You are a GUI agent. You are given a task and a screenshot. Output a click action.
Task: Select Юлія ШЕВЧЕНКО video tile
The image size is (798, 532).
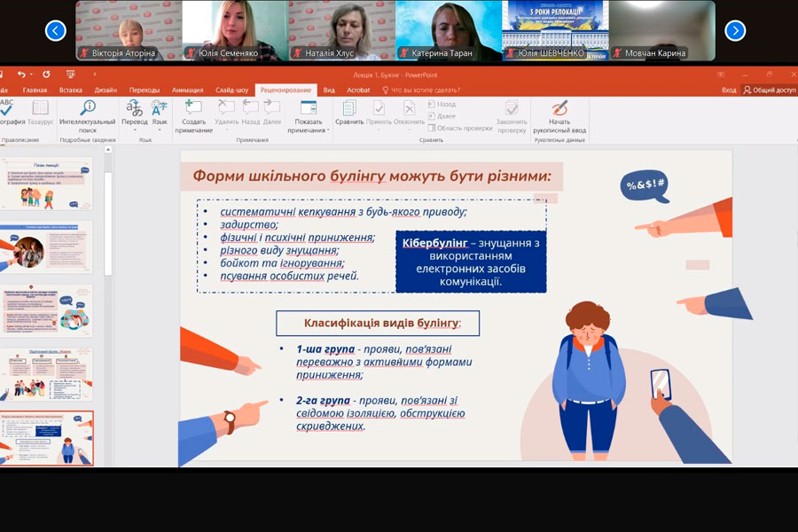pos(555,30)
